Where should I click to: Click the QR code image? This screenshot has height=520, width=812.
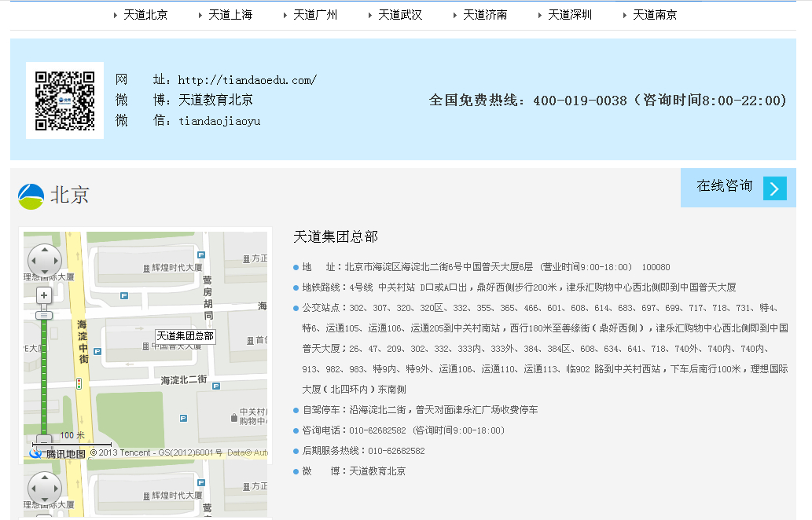click(64, 101)
